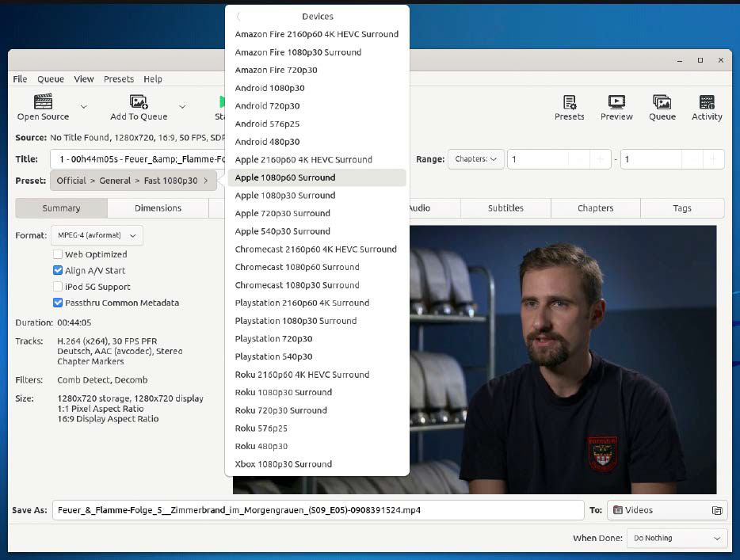This screenshot has height=560, width=740.
Task: Switch to the Chapters tab
Action: tap(594, 208)
